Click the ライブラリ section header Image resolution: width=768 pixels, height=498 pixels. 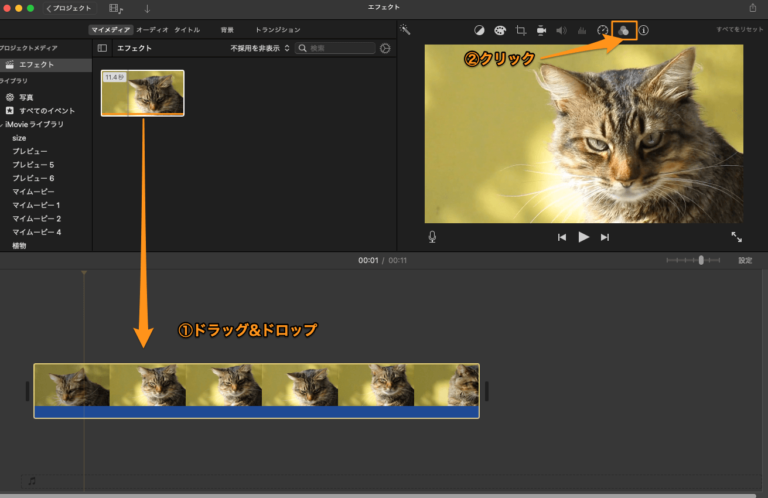coord(14,81)
